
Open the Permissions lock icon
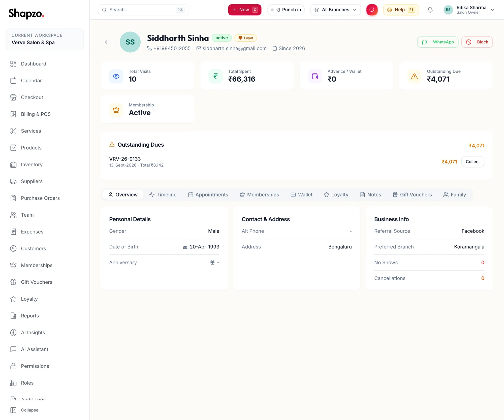[13, 366]
